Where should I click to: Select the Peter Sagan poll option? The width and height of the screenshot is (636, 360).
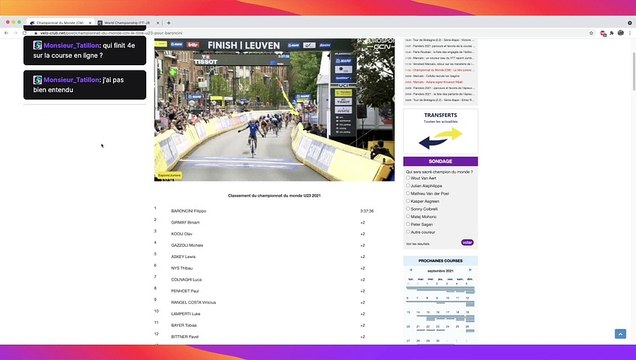point(408,224)
